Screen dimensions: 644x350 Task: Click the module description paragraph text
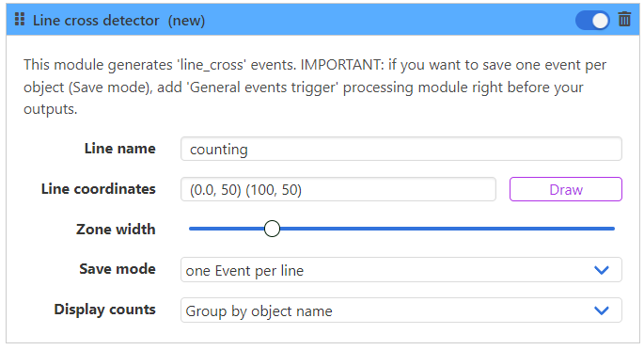[315, 87]
